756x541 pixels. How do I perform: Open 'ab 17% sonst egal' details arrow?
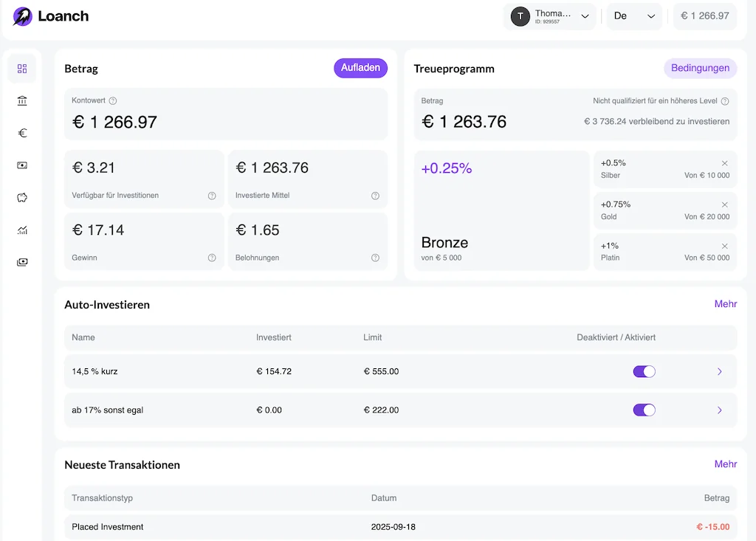[720, 410]
